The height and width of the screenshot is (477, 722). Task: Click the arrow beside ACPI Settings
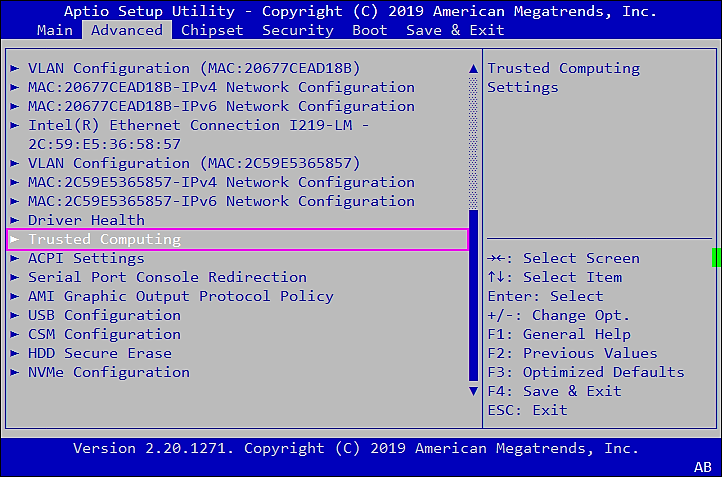point(14,258)
